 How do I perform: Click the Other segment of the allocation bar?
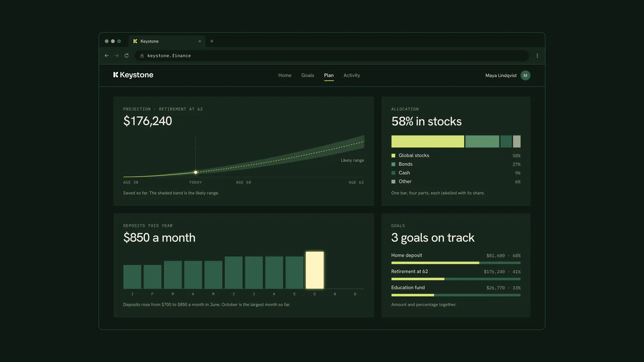pyautogui.click(x=517, y=142)
